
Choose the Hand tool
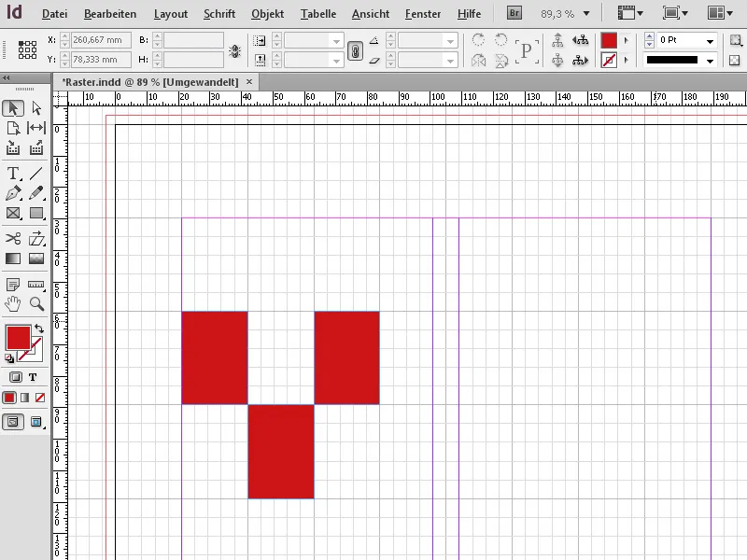click(x=13, y=303)
